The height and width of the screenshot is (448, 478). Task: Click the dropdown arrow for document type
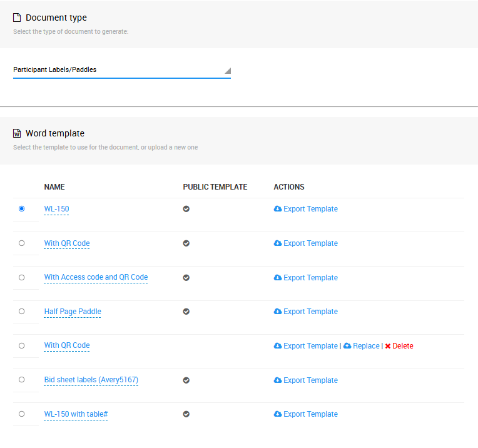[x=228, y=71]
